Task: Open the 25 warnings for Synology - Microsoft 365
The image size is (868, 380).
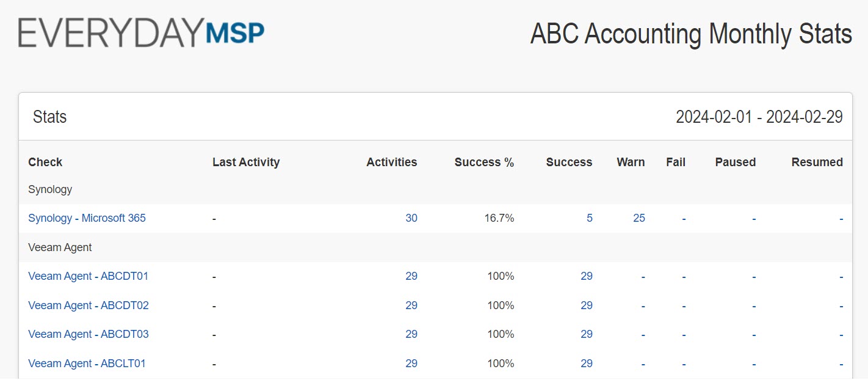Action: [638, 218]
